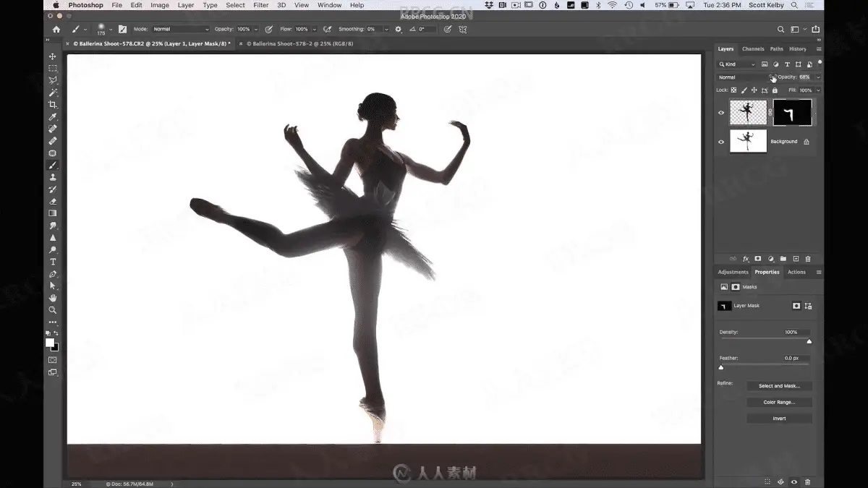Image resolution: width=868 pixels, height=488 pixels.
Task: Select the Gradient tool
Action: [53, 213]
